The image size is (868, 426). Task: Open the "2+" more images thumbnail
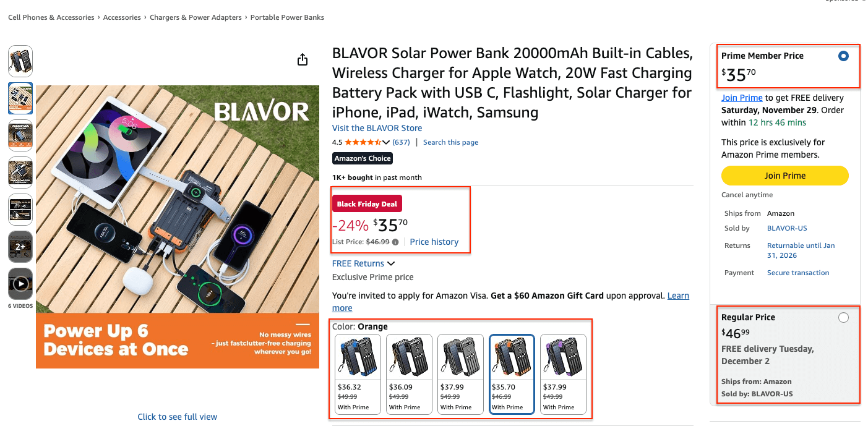pyautogui.click(x=20, y=247)
